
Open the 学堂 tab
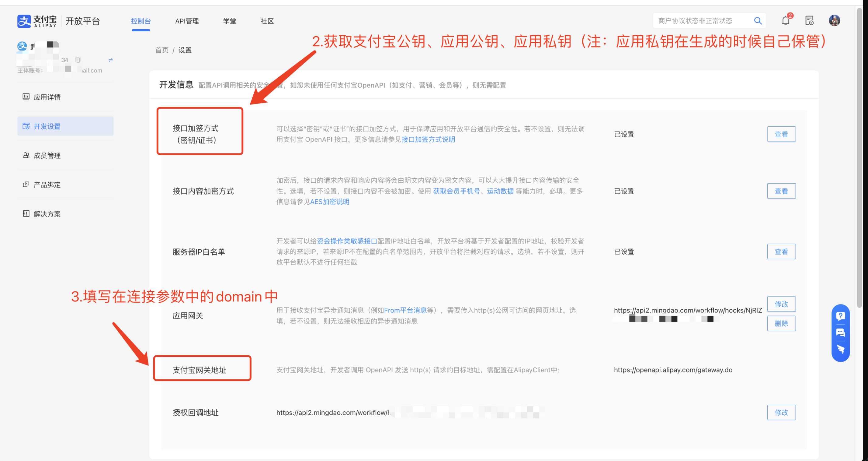coord(229,21)
